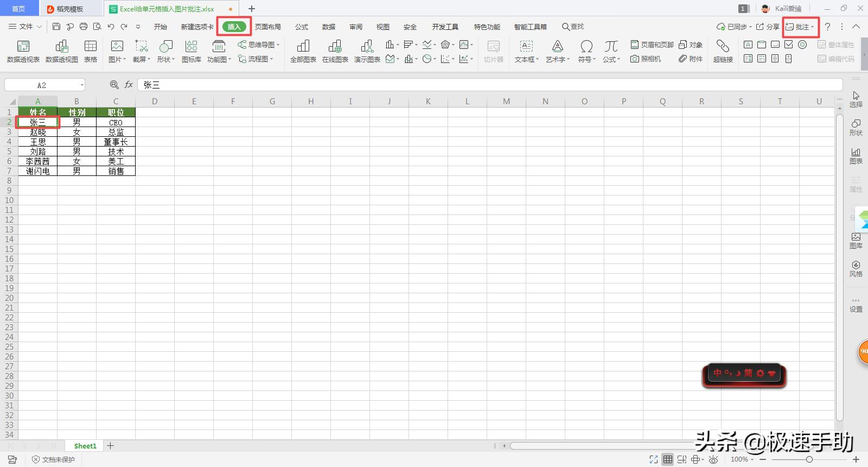Open the 流程图 flowchart dropdown
The height and width of the screenshot is (467, 868).
point(256,59)
